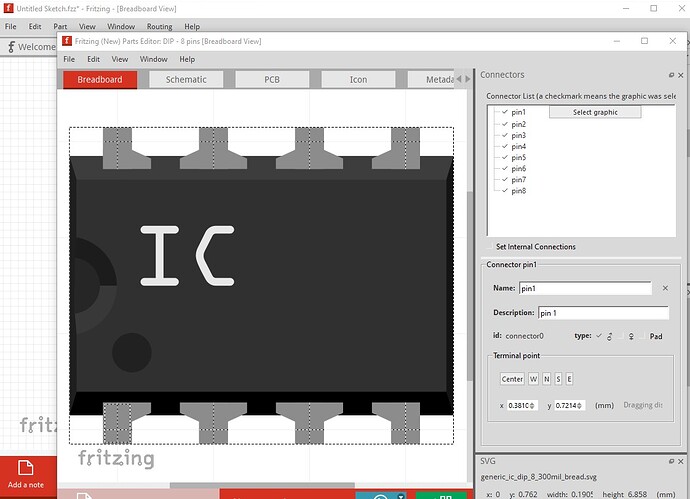
Task: Set terminal point to W
Action: [533, 379]
